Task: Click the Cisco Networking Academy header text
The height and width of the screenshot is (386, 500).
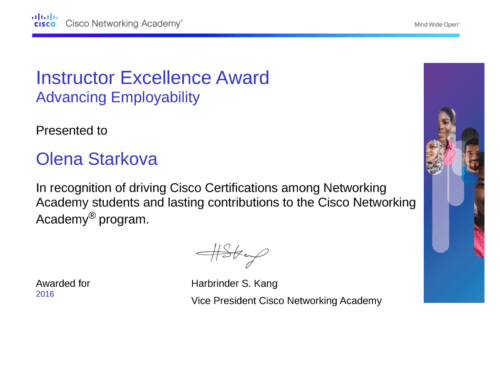Action: click(124, 24)
